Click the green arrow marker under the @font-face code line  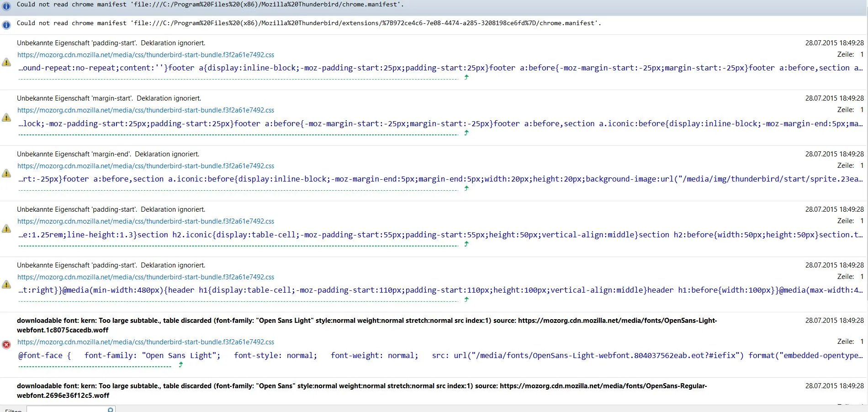[x=181, y=364]
